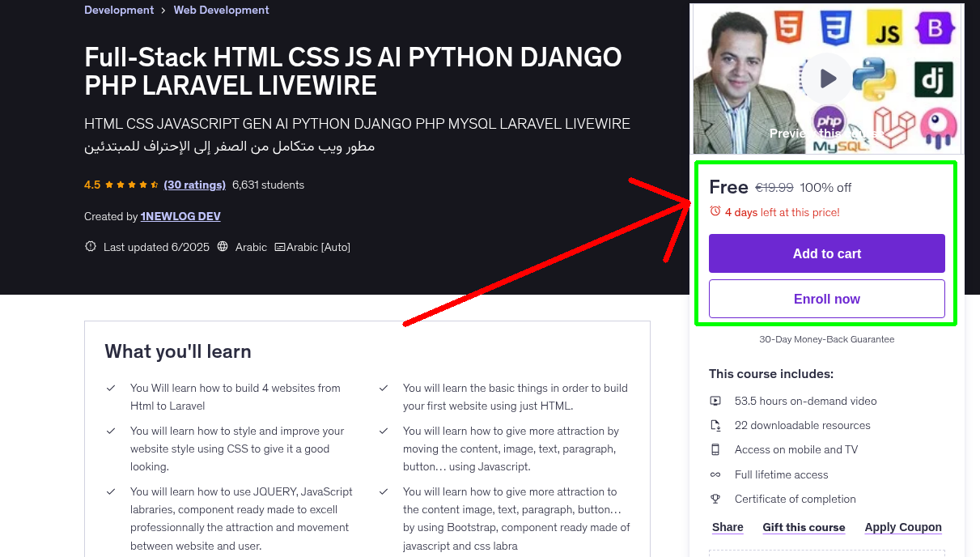Click the last updated clock icon
This screenshot has height=557, width=980.
tap(91, 247)
